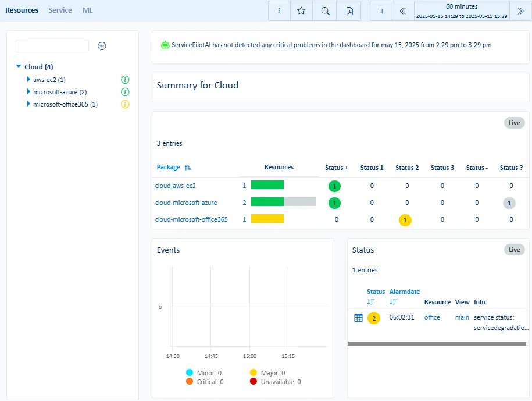Click green info icon next to aws-ec2
This screenshot has height=401, width=532.
[x=124, y=80]
